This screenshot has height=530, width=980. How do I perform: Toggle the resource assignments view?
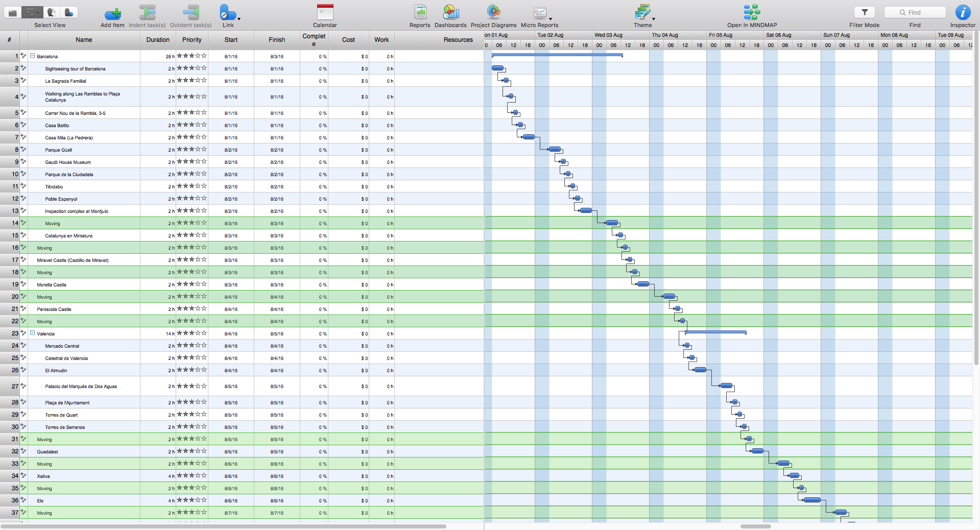pos(69,12)
